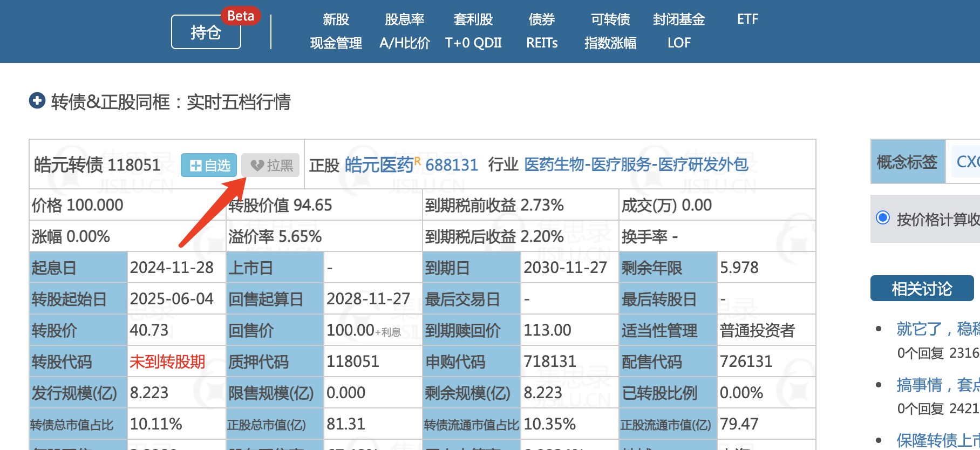This screenshot has height=450, width=980.
Task: Click the 配售代码 value 726131
Action: 746,362
